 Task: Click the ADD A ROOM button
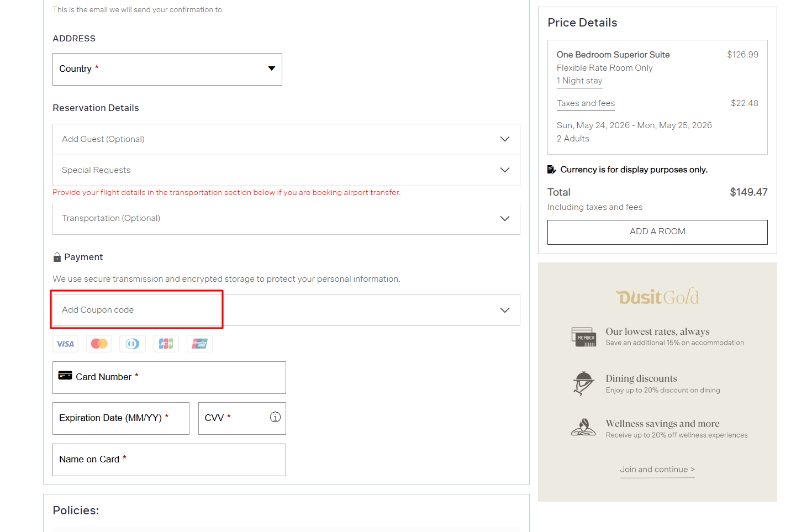[657, 232]
